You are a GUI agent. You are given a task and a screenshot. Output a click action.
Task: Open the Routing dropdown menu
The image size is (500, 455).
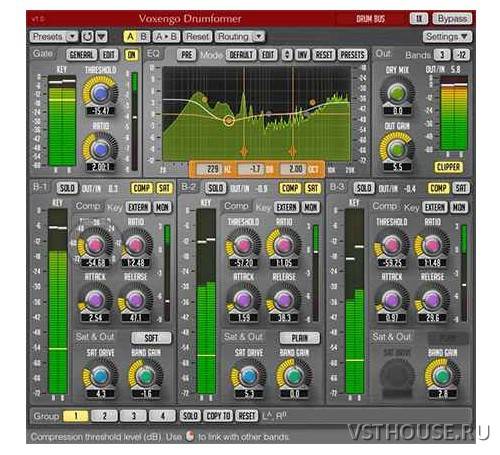[x=240, y=36]
